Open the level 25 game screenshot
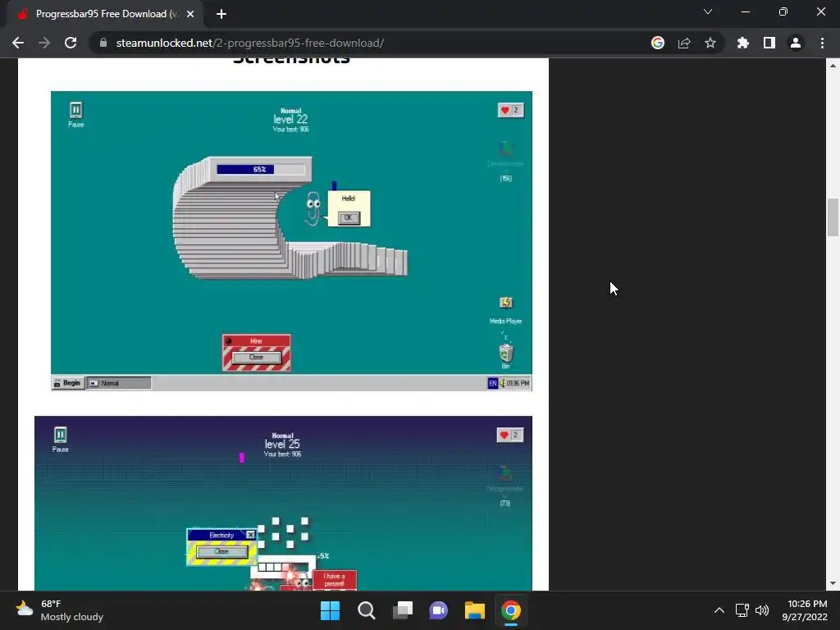 click(283, 503)
